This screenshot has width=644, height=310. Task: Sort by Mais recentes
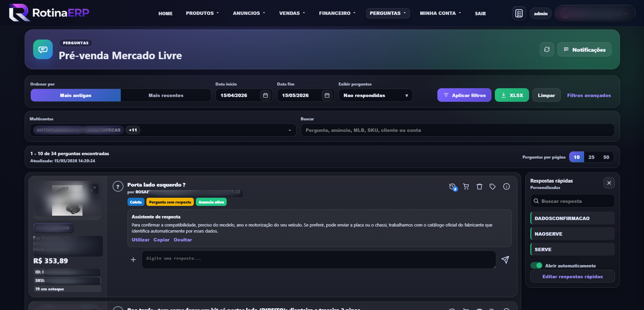click(166, 95)
